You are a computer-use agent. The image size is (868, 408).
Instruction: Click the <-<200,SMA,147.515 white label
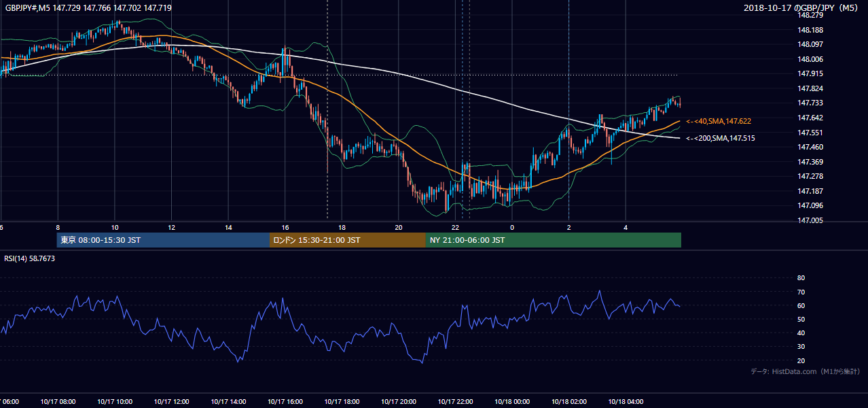(x=720, y=138)
